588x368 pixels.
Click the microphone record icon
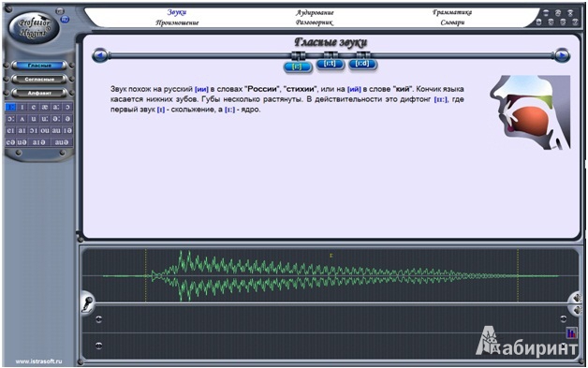click(87, 303)
